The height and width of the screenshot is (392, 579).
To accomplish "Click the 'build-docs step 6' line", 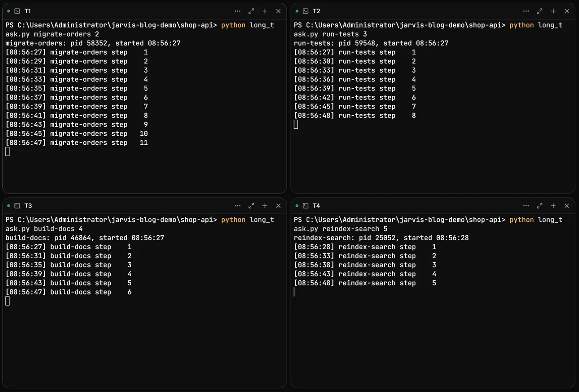I will [x=68, y=292].
